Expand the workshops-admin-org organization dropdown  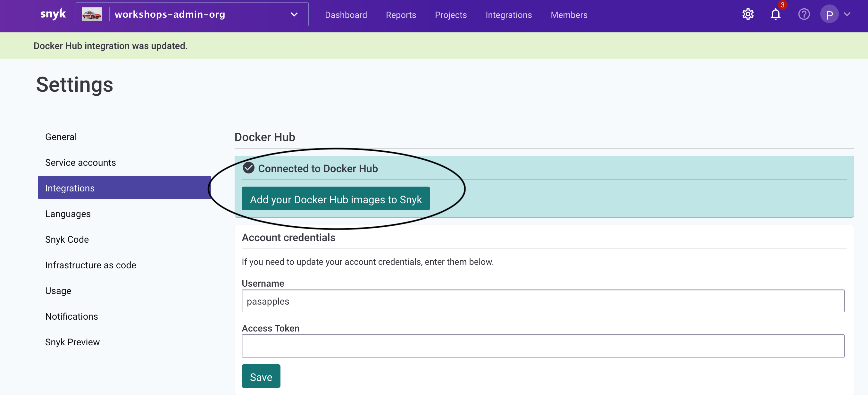point(192,14)
